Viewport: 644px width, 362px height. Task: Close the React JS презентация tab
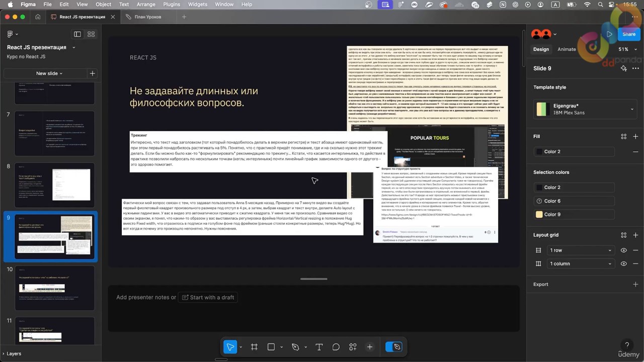[113, 17]
